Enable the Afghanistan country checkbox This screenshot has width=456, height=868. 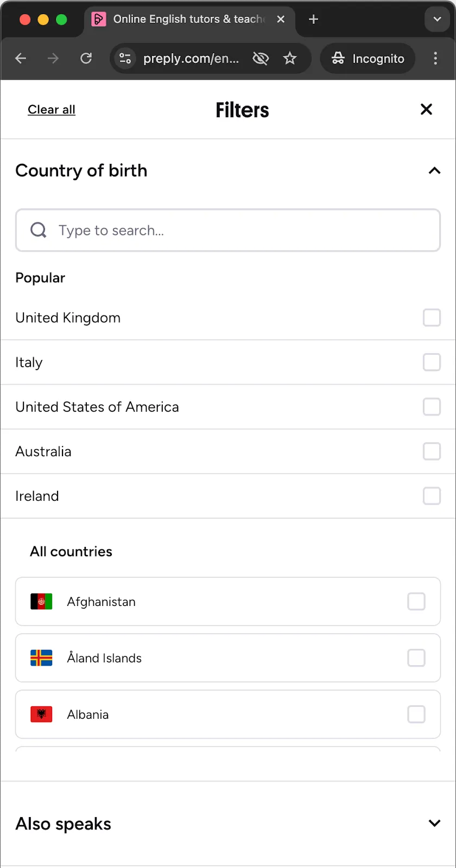(416, 602)
